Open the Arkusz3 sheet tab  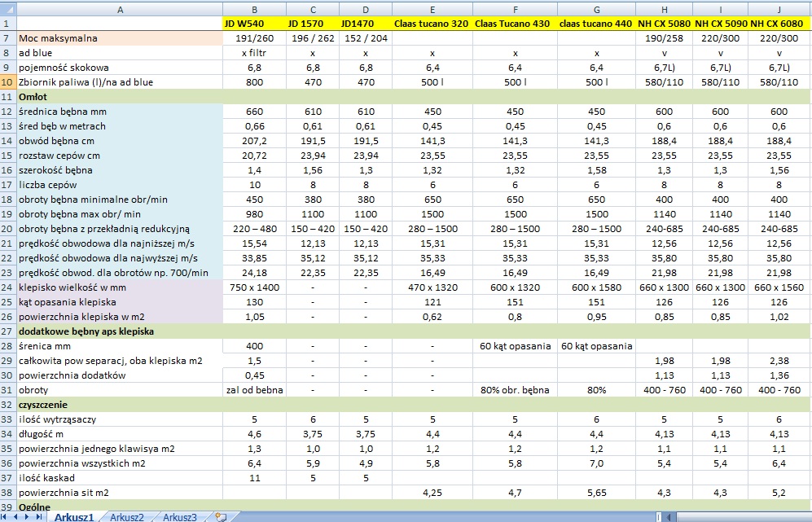coord(180,517)
